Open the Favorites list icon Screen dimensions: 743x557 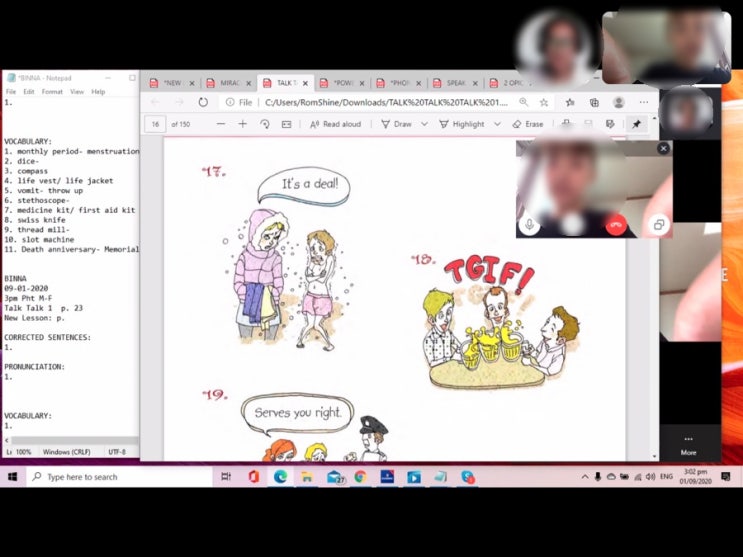(570, 102)
